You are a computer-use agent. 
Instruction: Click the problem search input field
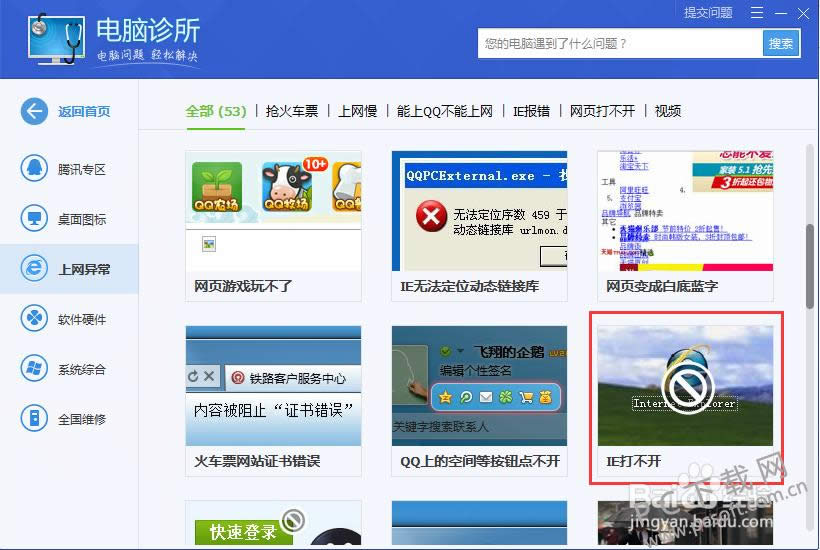[x=620, y=43]
